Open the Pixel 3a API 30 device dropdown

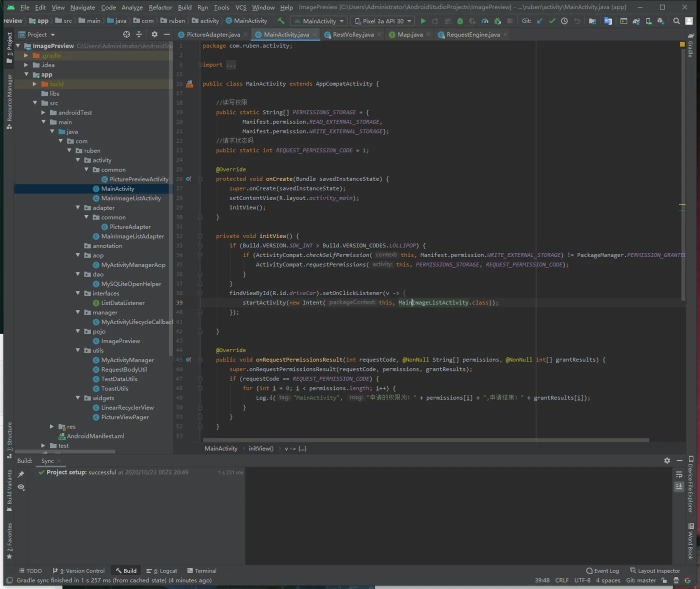coord(383,21)
